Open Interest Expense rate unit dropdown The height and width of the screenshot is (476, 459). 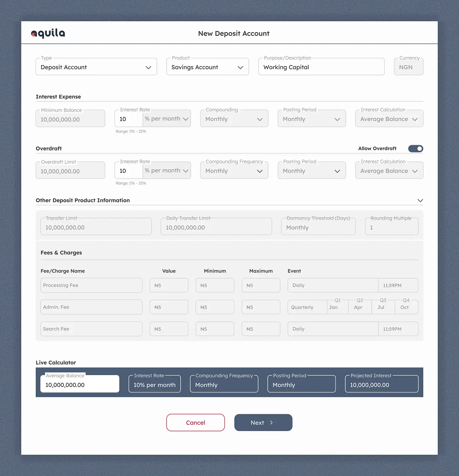click(166, 119)
